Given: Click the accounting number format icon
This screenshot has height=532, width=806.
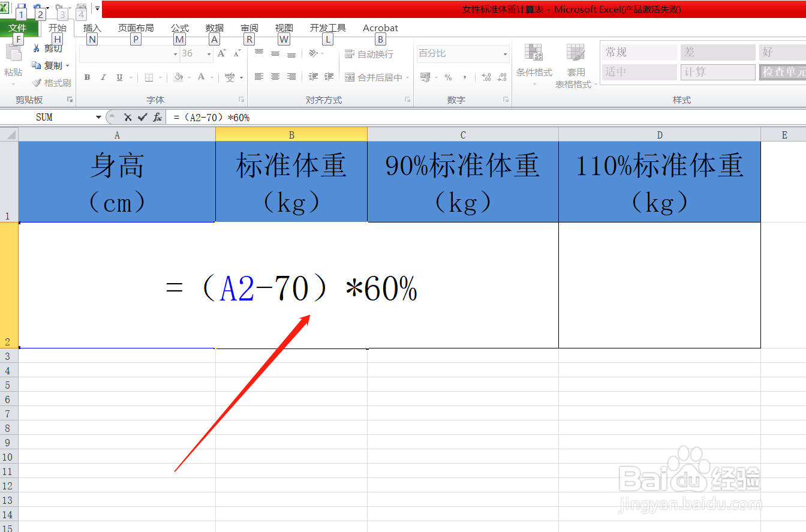Looking at the screenshot, I should (425, 77).
